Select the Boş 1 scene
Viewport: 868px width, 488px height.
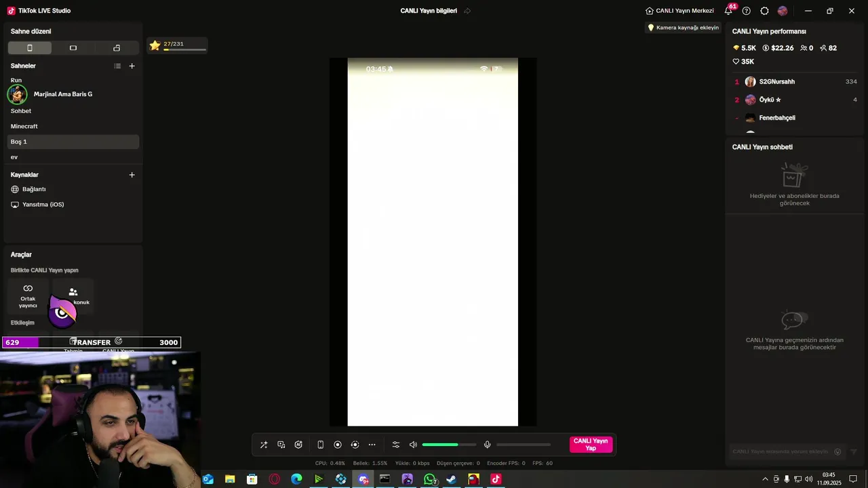(x=73, y=142)
